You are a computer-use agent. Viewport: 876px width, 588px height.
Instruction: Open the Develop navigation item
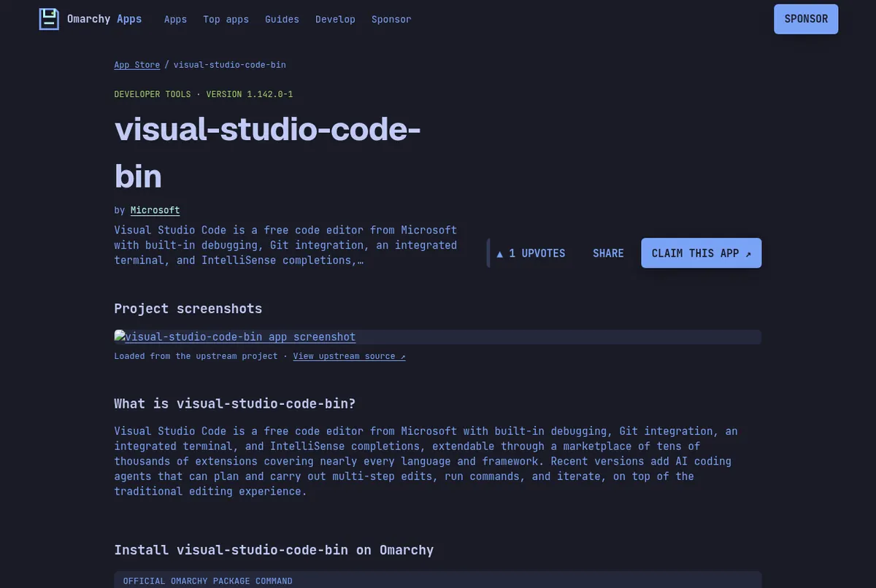[x=336, y=20]
